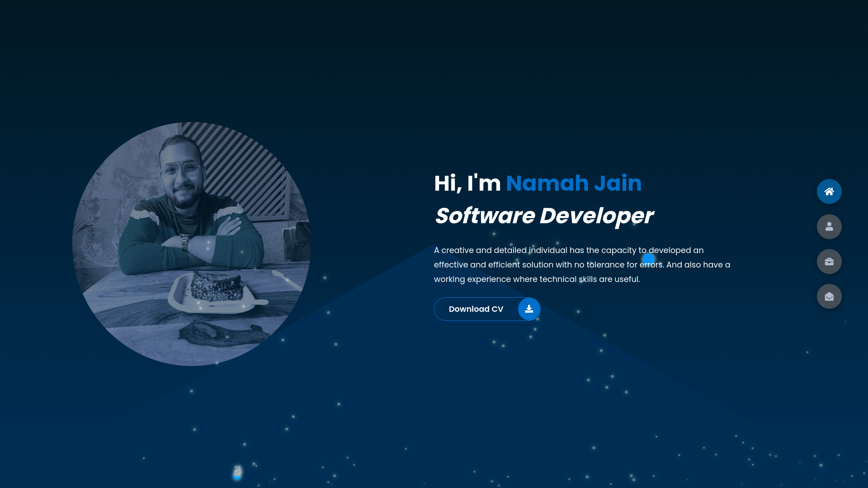This screenshot has height=488, width=868.
Task: Click the wristwatch in the profile photo
Action: [184, 243]
